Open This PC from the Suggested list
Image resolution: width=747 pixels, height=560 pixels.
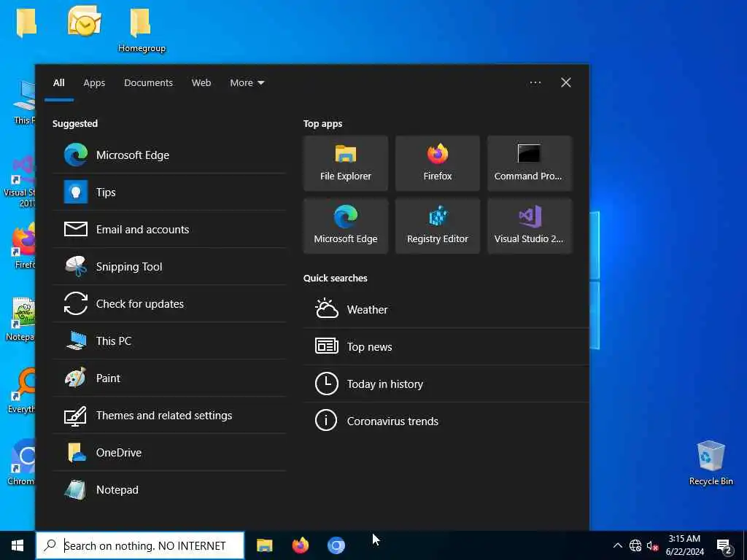tap(169, 341)
